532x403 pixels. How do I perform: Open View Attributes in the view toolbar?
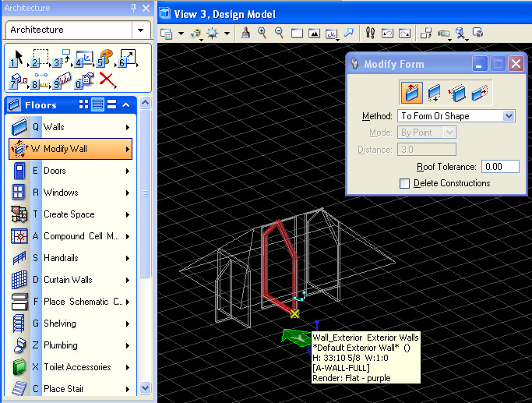[167, 34]
